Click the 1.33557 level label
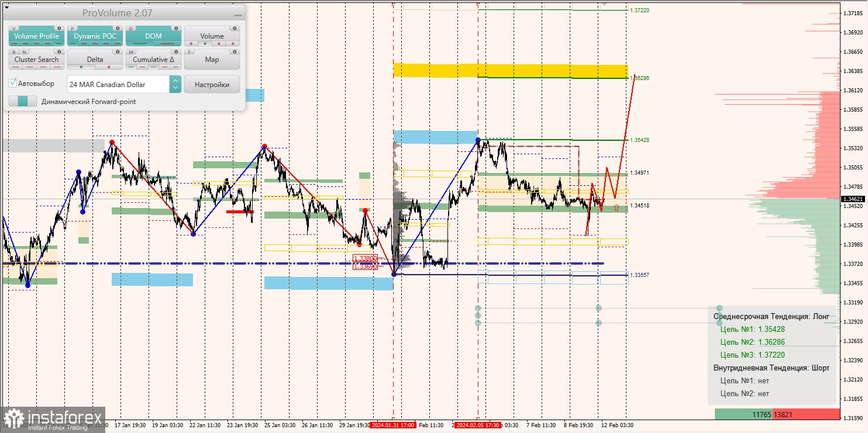The image size is (868, 433). pyautogui.click(x=639, y=275)
